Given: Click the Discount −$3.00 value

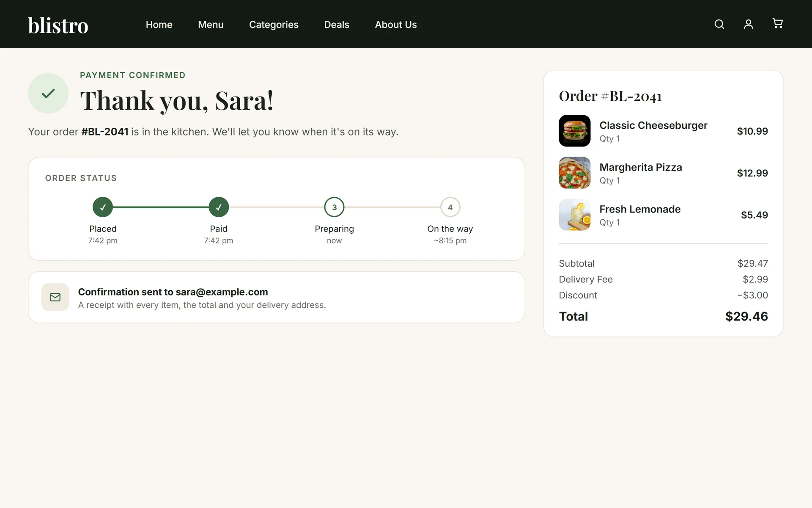Looking at the screenshot, I should pos(752,295).
